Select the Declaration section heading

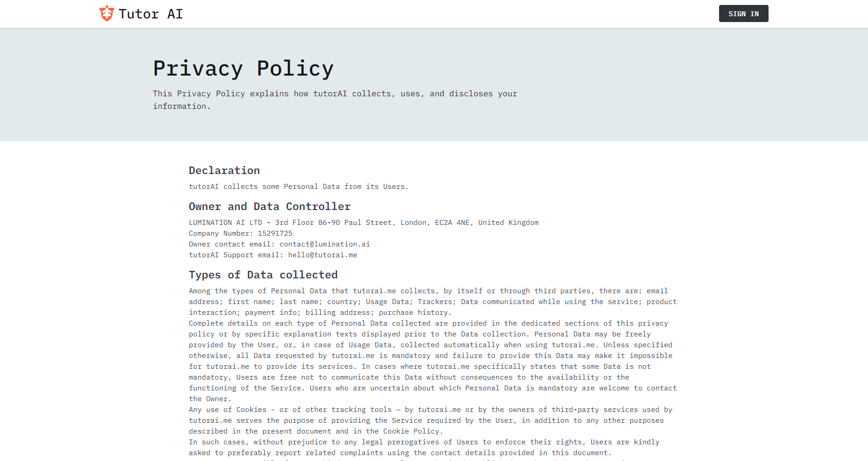click(x=224, y=170)
